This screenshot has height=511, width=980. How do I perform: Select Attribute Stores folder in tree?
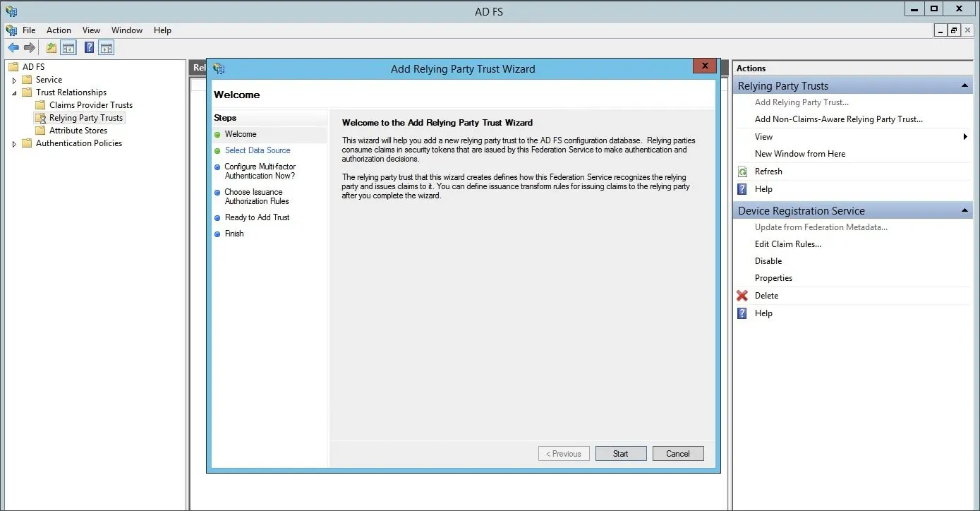click(x=78, y=131)
